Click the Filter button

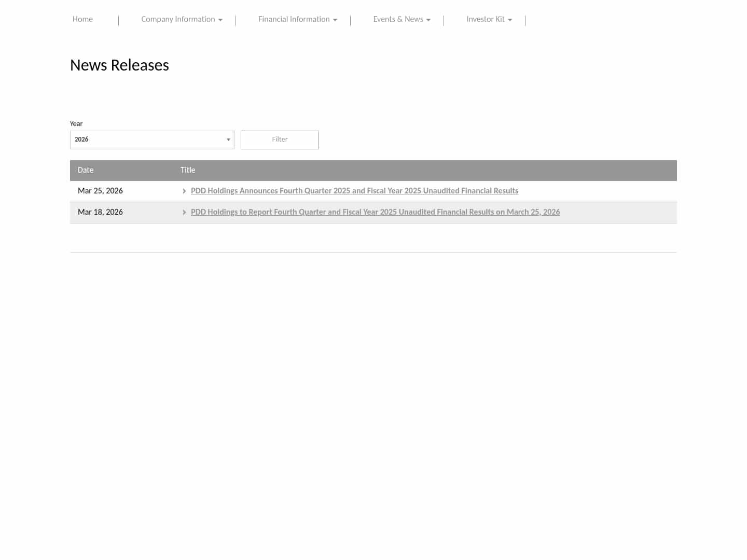pos(280,139)
